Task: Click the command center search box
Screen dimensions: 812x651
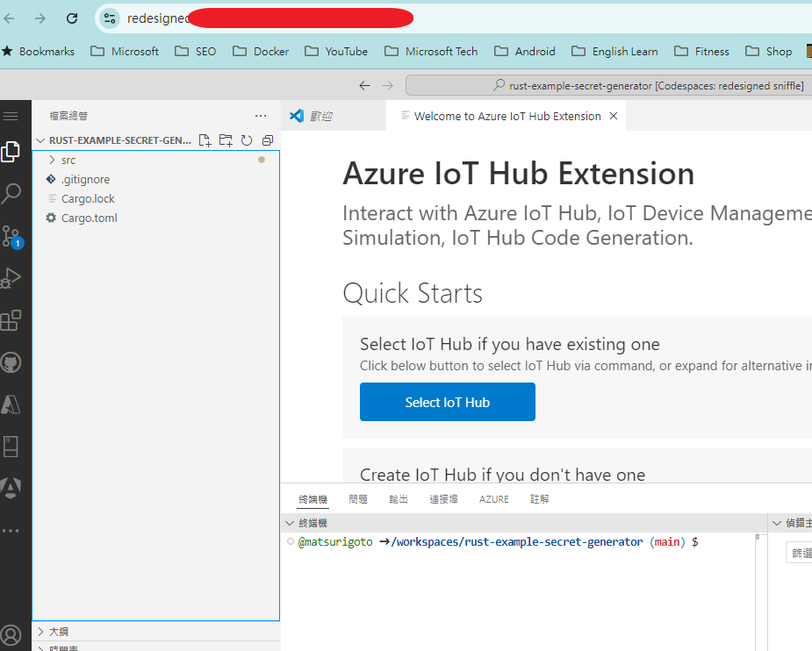Action: click(608, 85)
